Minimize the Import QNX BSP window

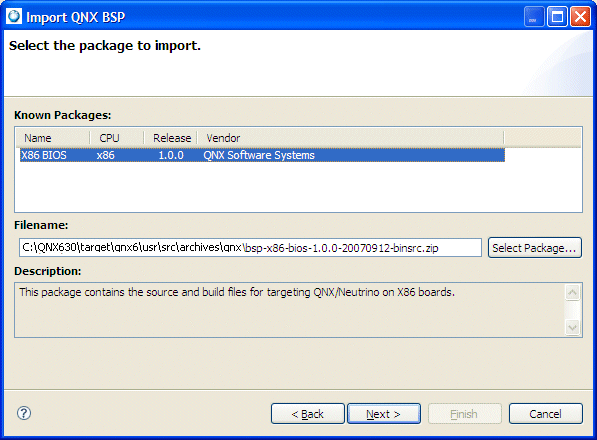(533, 17)
